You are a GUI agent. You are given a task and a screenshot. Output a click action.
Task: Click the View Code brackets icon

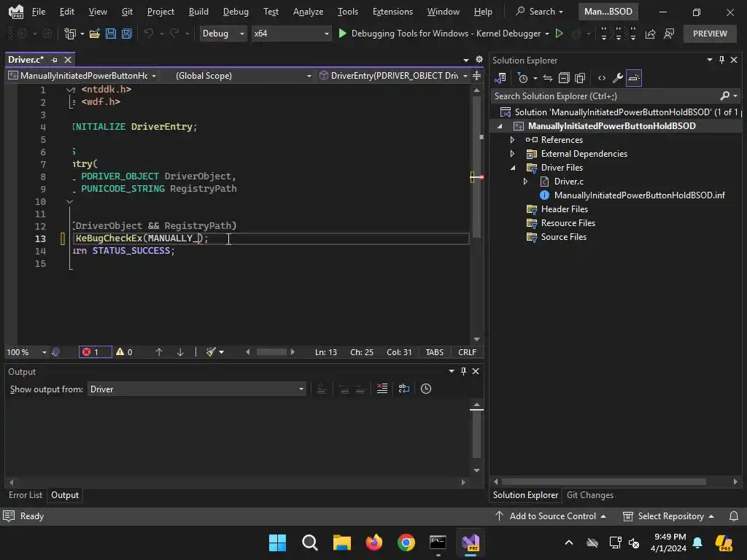click(602, 78)
